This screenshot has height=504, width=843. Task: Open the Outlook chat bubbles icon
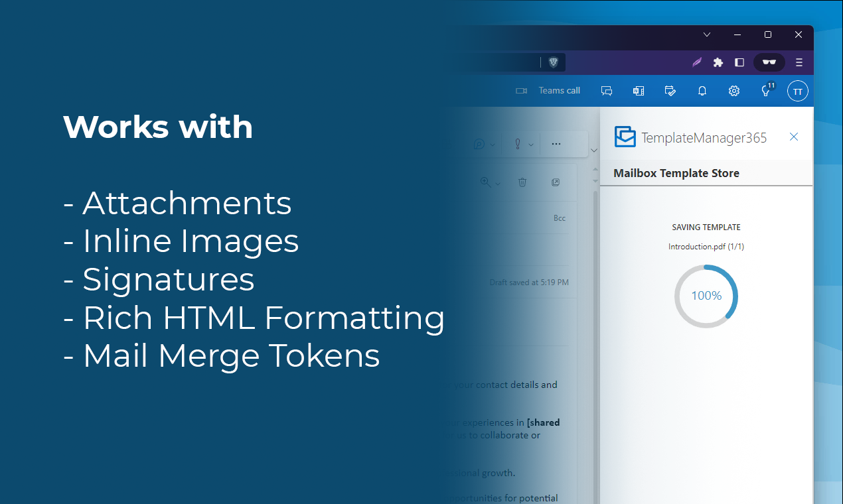click(607, 91)
